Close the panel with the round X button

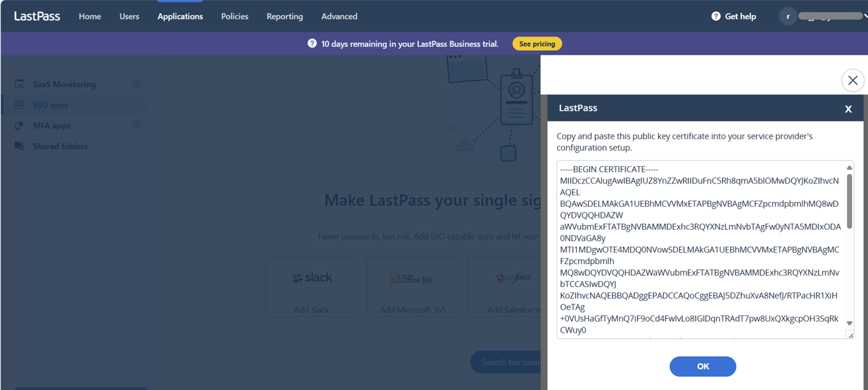(x=852, y=81)
